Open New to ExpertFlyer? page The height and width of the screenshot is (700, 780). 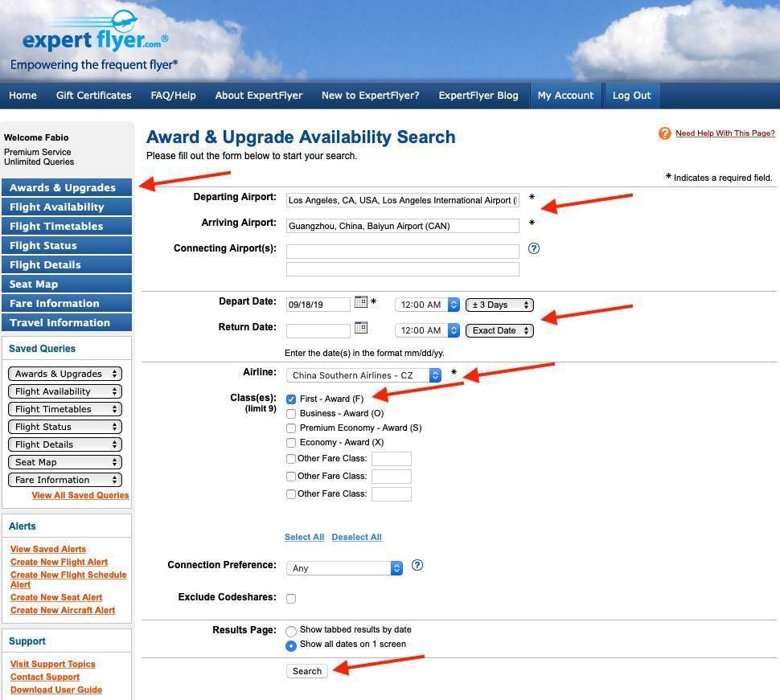tap(370, 96)
